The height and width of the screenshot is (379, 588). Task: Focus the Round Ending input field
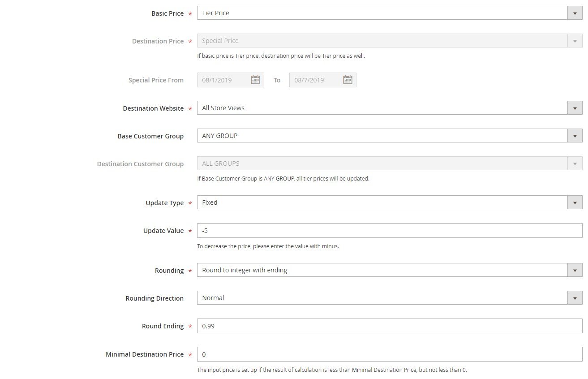coord(390,326)
